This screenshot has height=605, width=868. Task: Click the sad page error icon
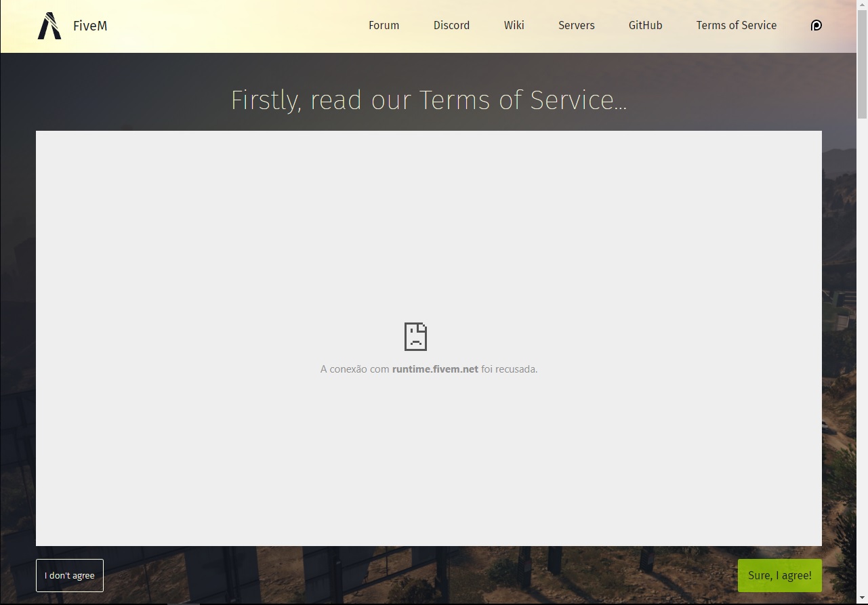416,336
